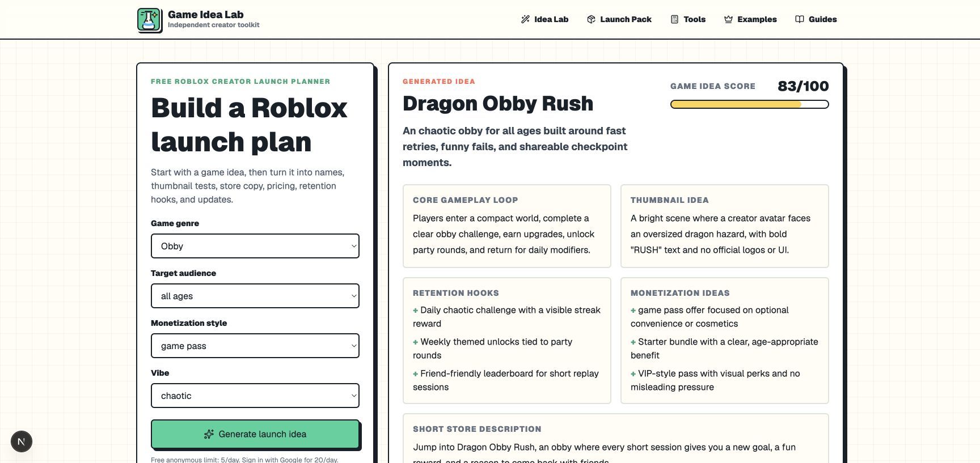Go to the Examples nav item

tap(750, 19)
